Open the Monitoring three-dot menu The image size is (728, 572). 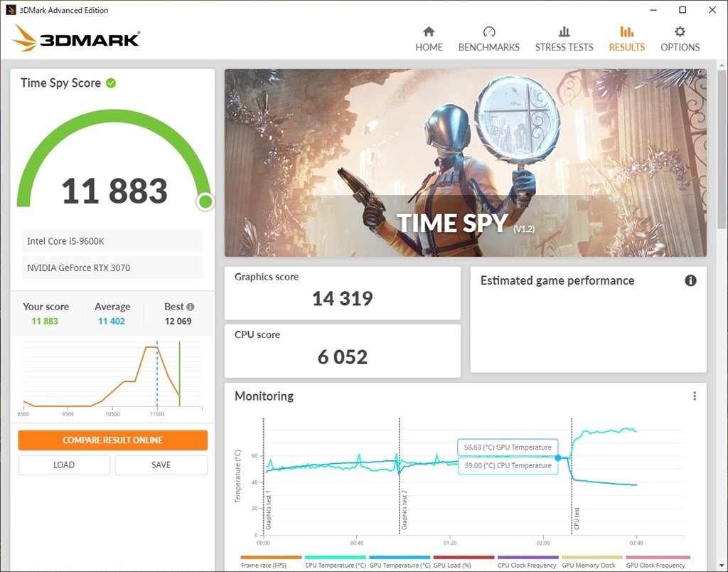[695, 396]
